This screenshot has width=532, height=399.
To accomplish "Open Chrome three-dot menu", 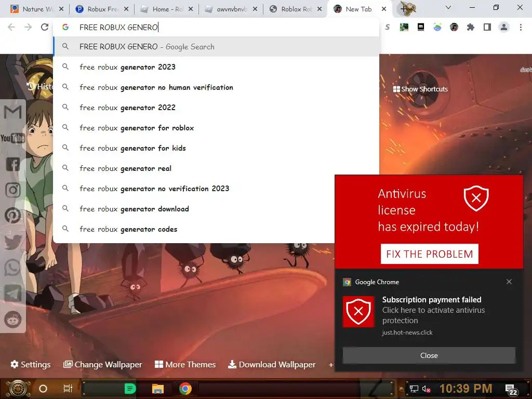I will click(x=521, y=27).
